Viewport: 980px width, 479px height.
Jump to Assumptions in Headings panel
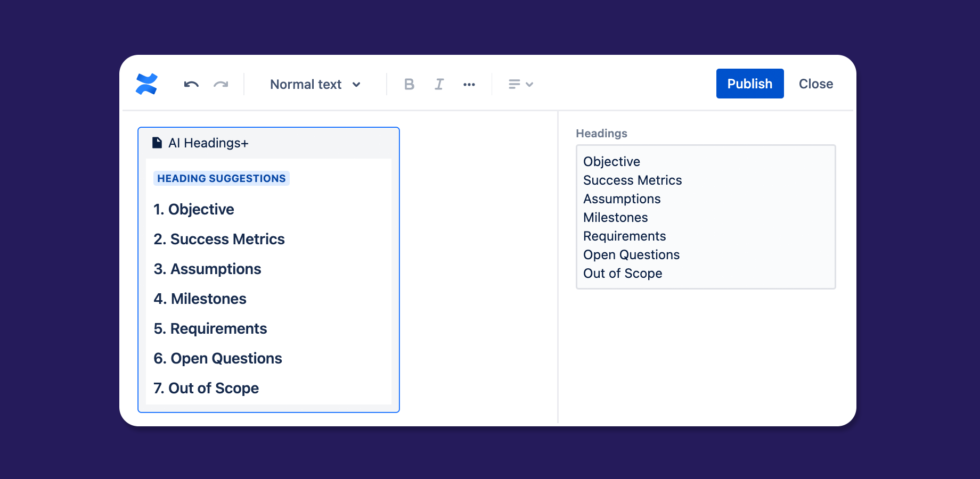(x=622, y=199)
